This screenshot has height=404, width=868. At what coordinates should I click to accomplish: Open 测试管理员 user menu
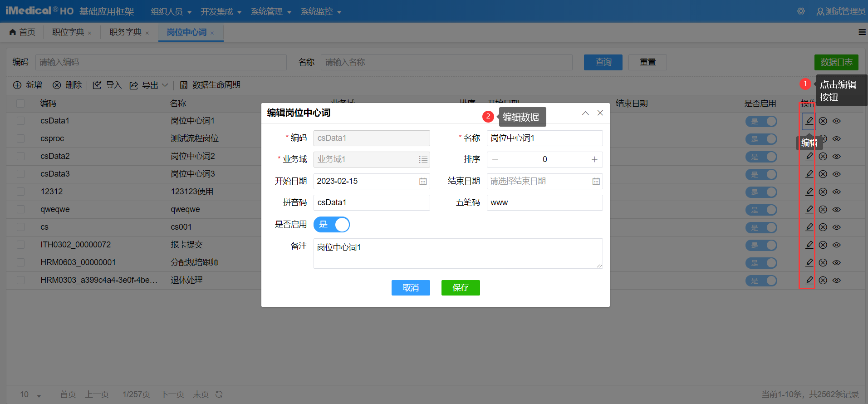pyautogui.click(x=841, y=11)
